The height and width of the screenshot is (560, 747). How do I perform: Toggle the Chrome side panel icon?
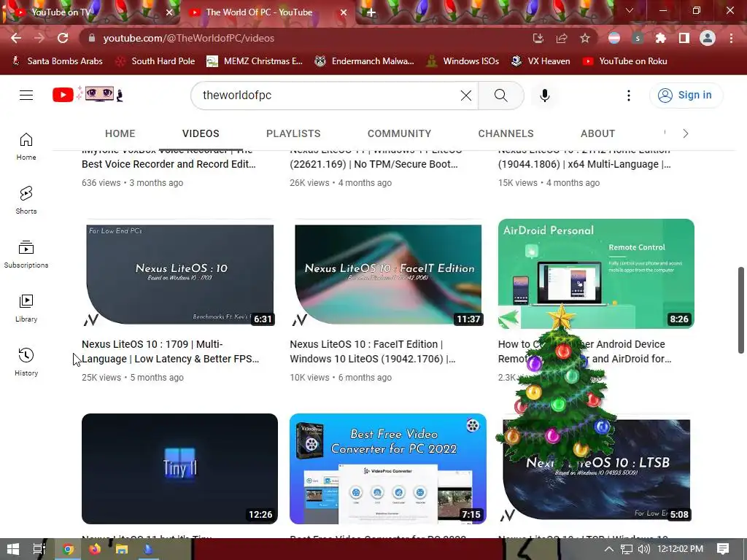tap(684, 38)
